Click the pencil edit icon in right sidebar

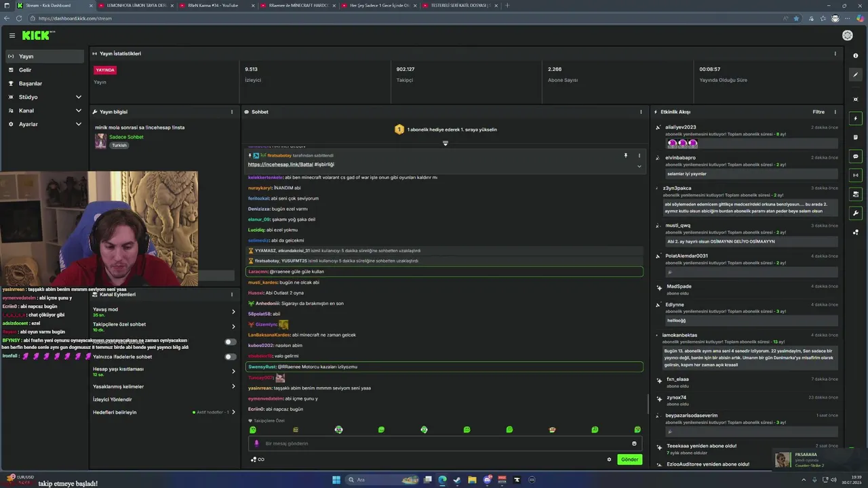[x=856, y=75]
